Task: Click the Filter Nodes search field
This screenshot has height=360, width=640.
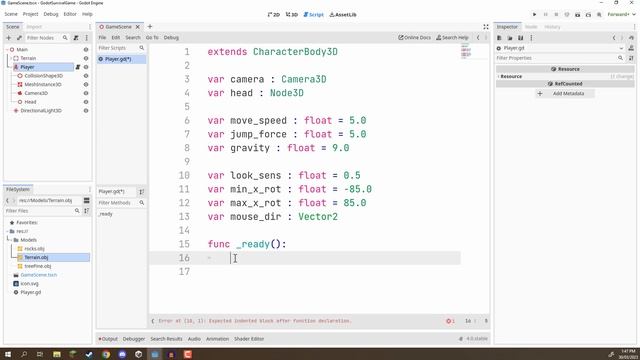Action: 47,38
